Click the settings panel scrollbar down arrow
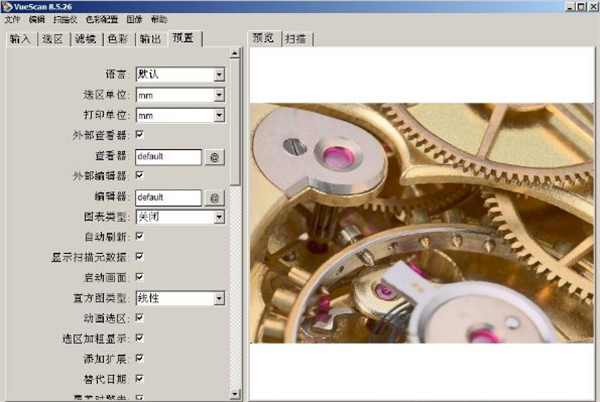 pos(235,395)
